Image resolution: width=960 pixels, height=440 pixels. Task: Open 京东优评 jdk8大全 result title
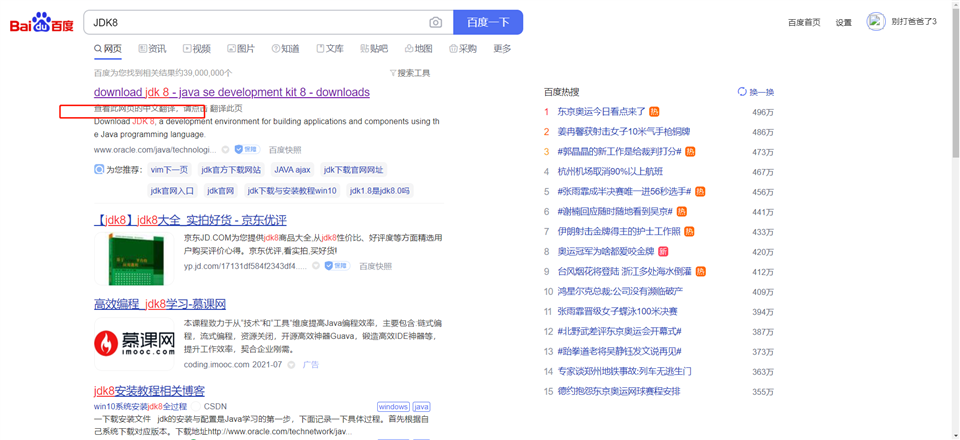pos(190,220)
